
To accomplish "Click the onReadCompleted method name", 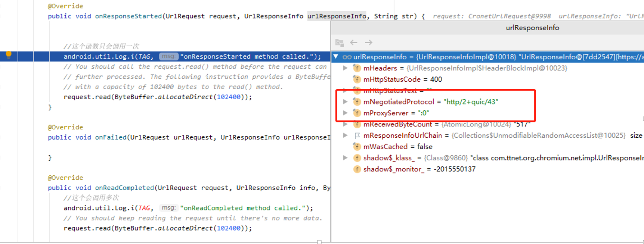I will point(124,188).
